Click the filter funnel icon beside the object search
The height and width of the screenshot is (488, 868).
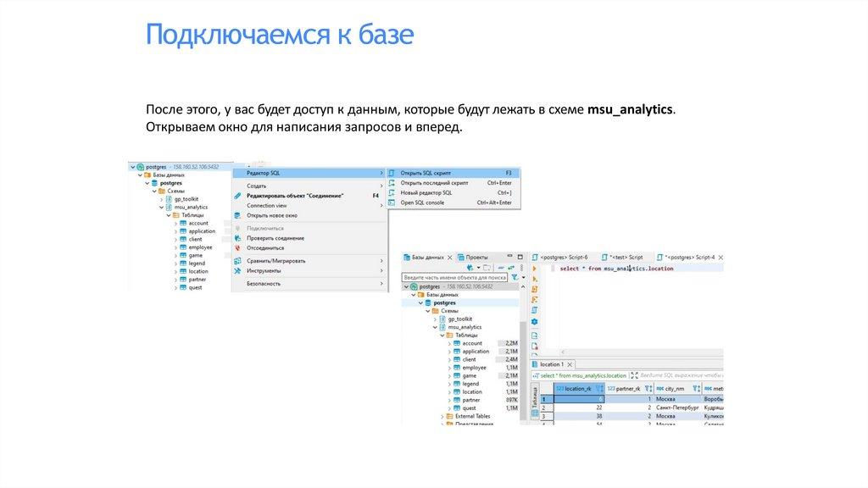pyautogui.click(x=515, y=277)
